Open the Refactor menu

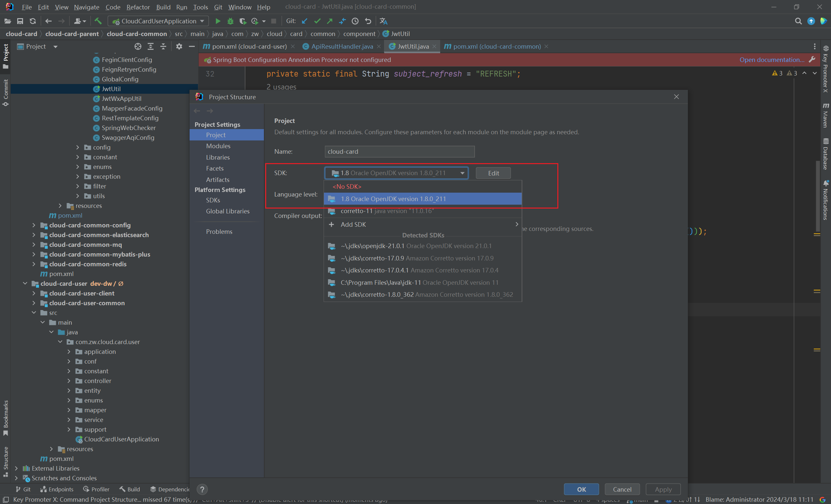(138, 7)
